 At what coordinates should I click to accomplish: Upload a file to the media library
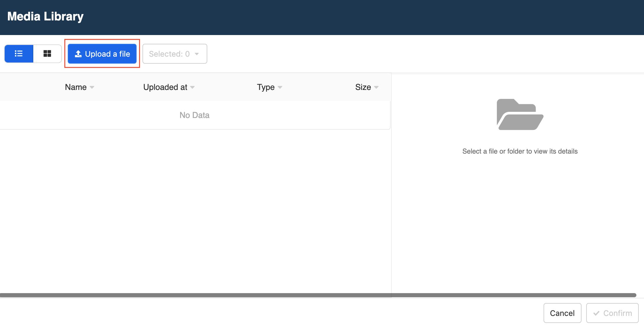coord(102,54)
